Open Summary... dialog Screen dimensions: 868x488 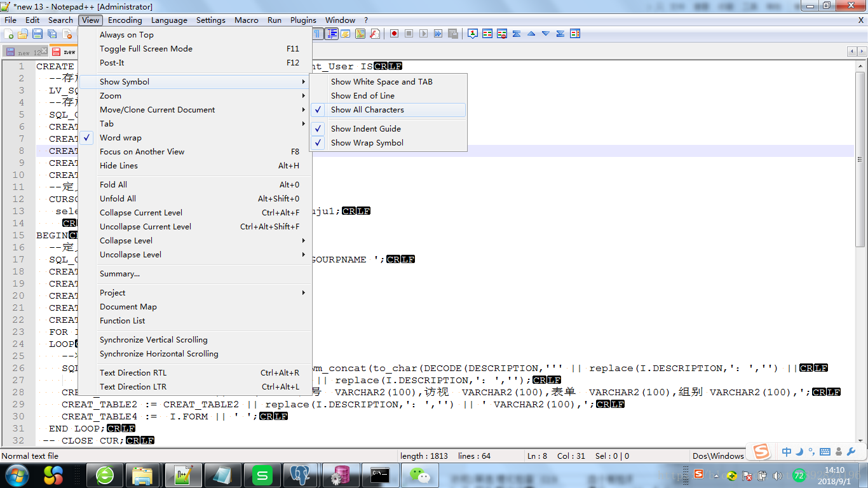(196, 273)
